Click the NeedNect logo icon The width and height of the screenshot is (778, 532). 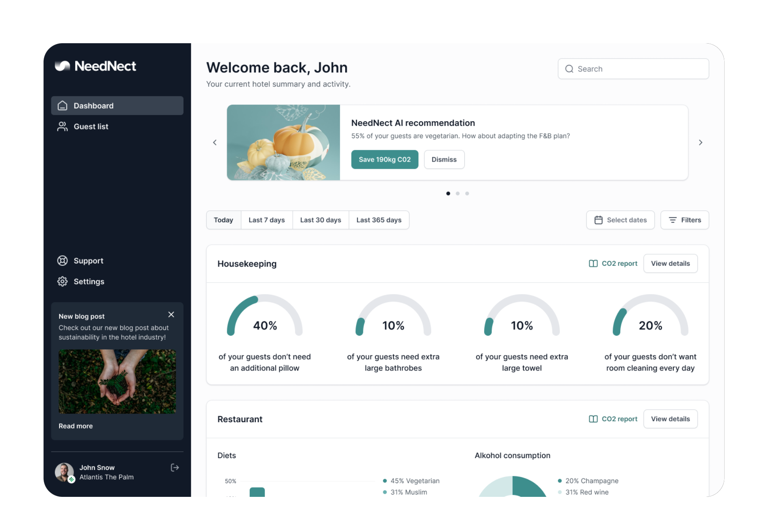point(62,66)
